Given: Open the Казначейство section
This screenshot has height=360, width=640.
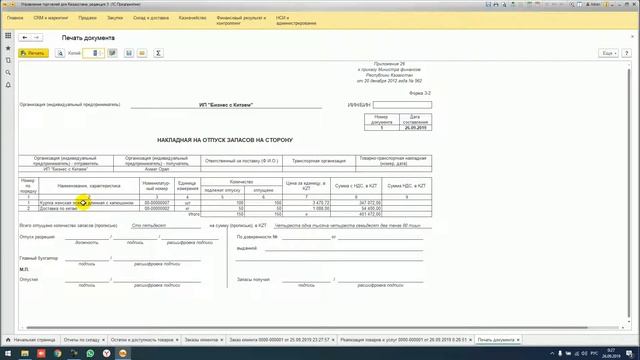Looking at the screenshot, I should coord(193,18).
